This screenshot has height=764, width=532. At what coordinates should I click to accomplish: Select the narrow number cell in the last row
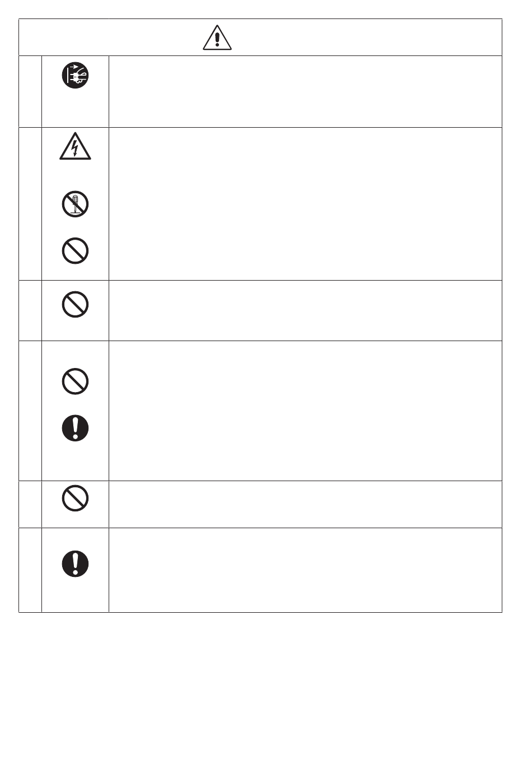pyautogui.click(x=30, y=570)
